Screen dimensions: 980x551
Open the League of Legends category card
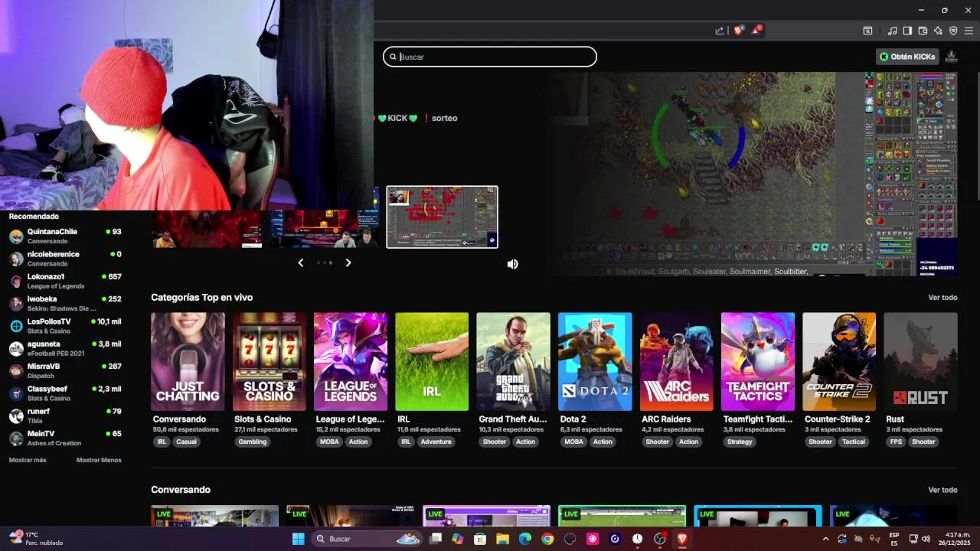pyautogui.click(x=351, y=361)
